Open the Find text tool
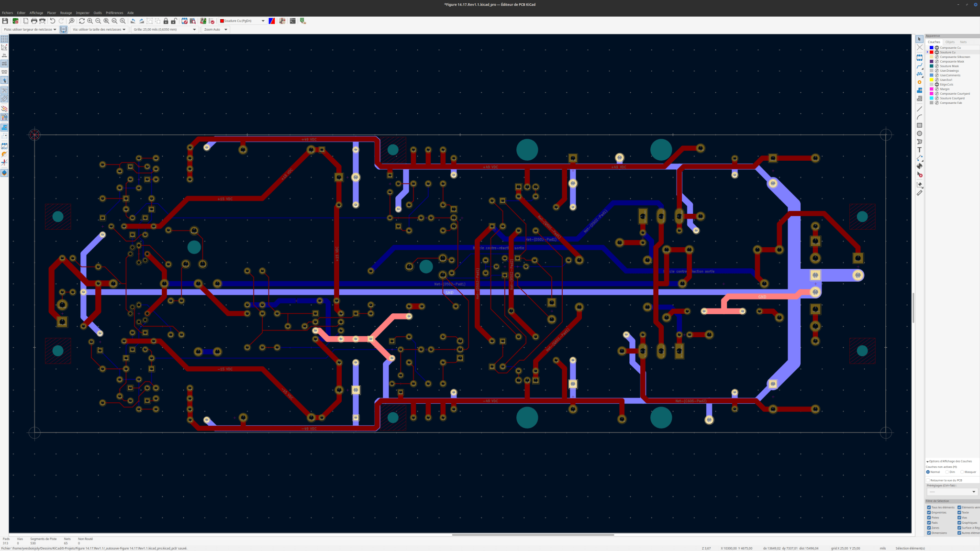Viewport: 980px width, 551px height. coord(71,21)
